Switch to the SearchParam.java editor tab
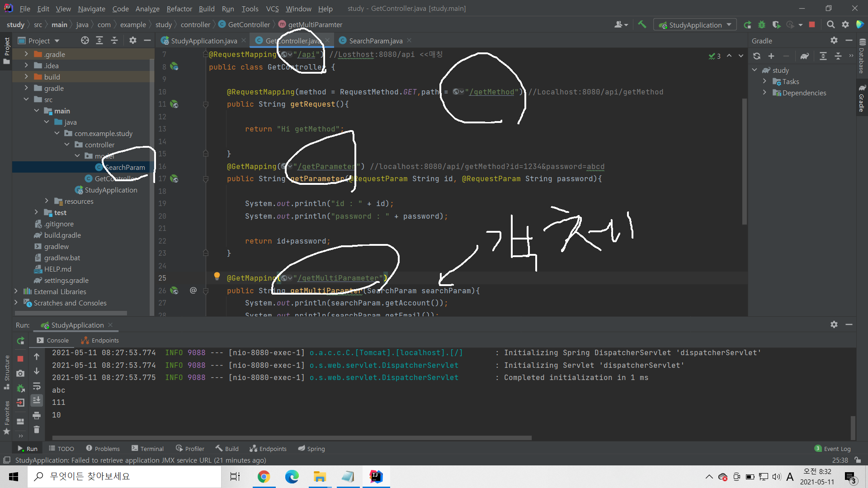This screenshot has height=488, width=868. point(375,41)
